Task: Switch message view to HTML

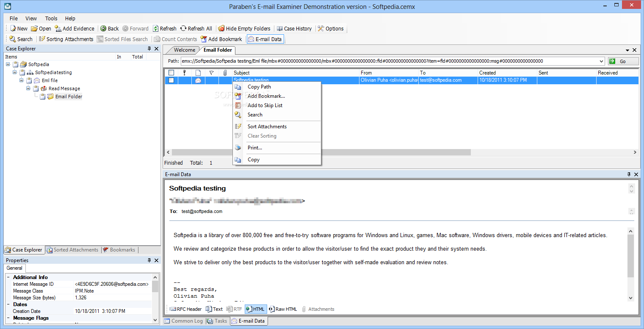Action: (256, 309)
